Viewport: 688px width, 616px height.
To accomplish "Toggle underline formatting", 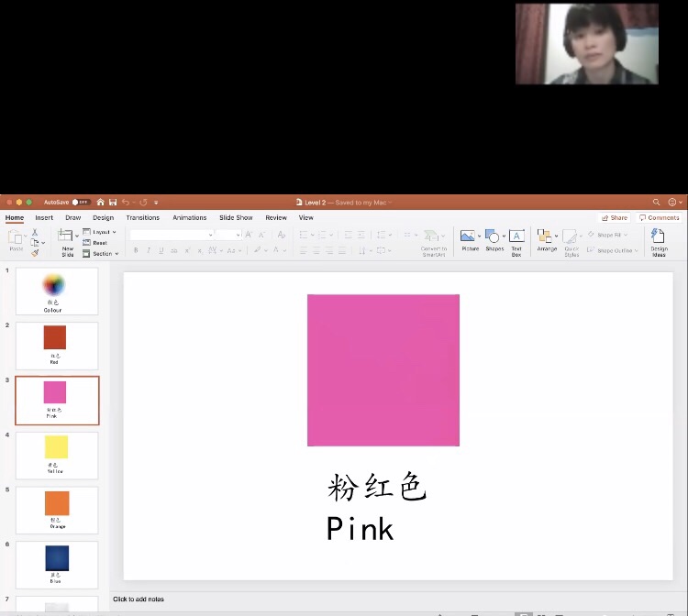I will (x=161, y=250).
